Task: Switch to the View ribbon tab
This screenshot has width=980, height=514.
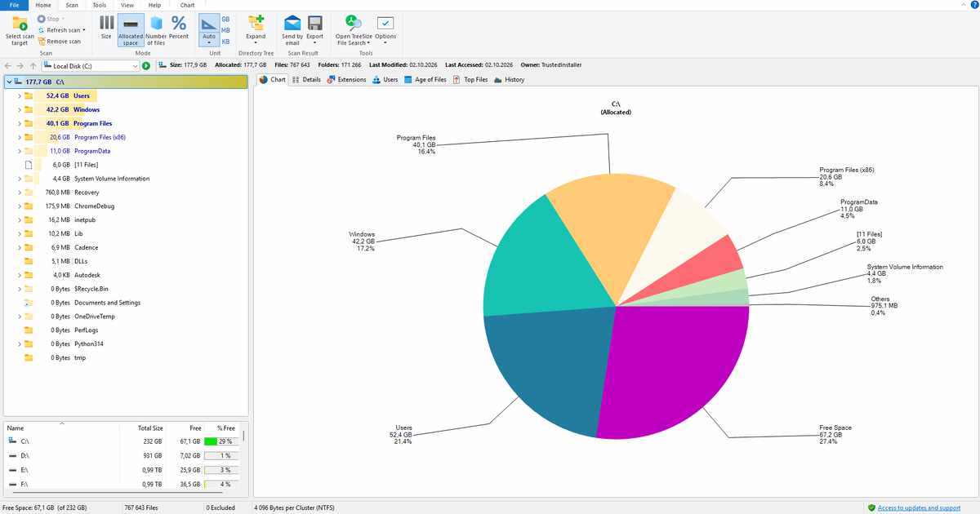Action: point(127,5)
